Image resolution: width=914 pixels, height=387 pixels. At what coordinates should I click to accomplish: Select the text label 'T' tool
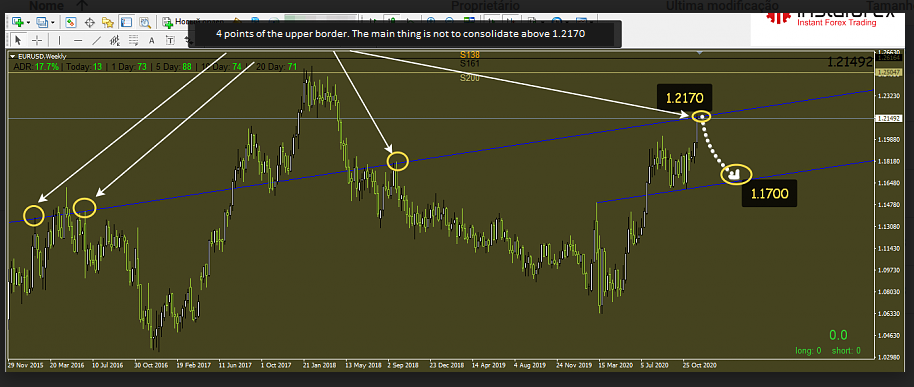[170, 40]
